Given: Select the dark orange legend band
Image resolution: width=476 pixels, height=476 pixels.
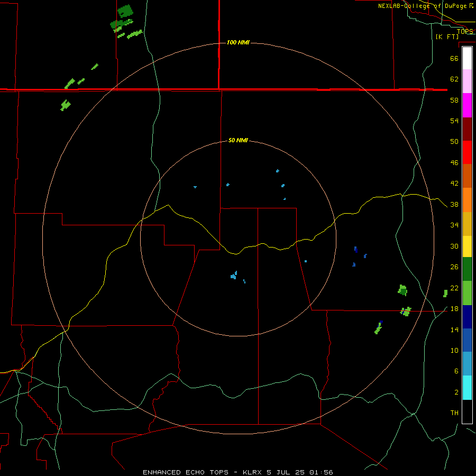Looking at the screenshot, I should tap(467, 176).
